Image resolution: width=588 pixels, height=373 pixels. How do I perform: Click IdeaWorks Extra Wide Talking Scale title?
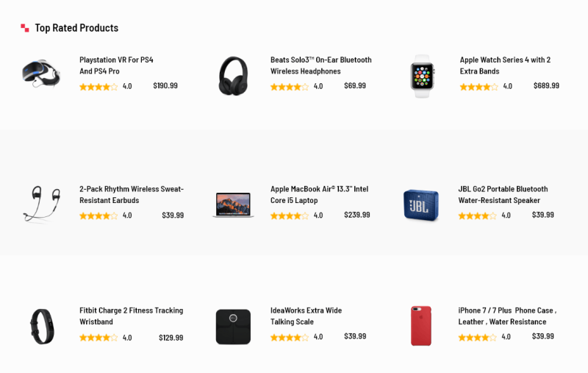(306, 316)
